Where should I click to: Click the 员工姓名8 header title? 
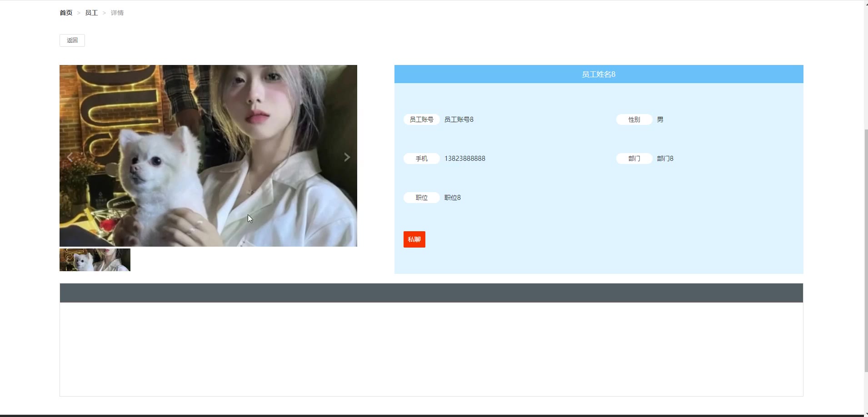pos(599,74)
